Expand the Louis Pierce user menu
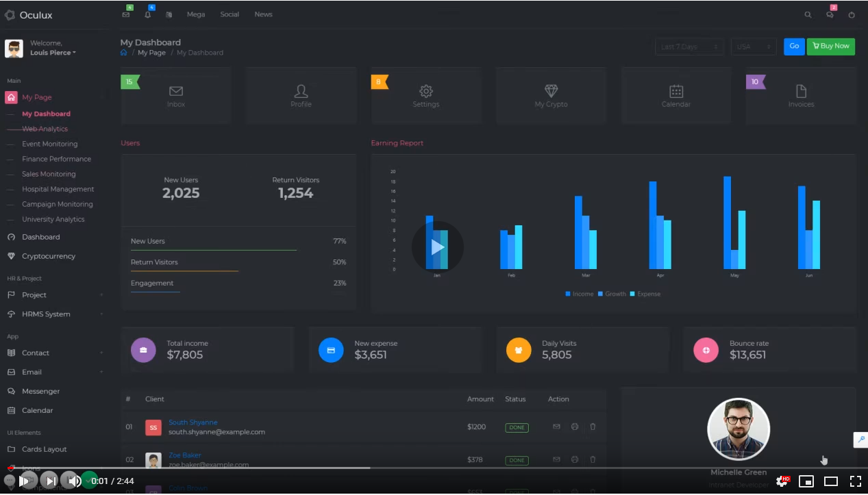This screenshot has height=495, width=868. [x=53, y=53]
